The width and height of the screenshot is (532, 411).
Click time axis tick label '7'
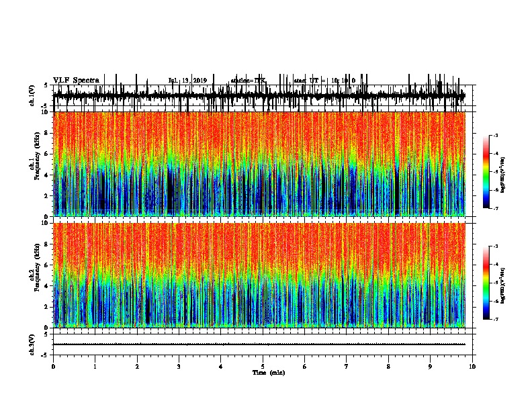point(347,367)
